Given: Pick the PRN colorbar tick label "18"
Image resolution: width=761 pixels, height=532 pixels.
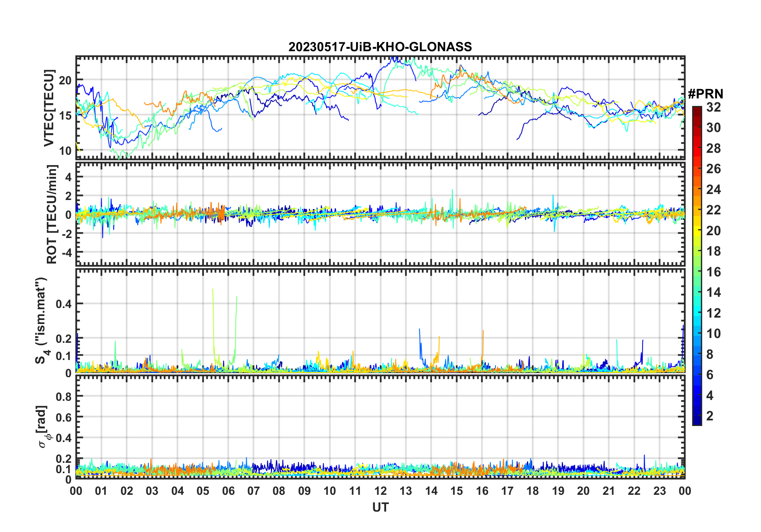Looking at the screenshot, I should click(x=713, y=251).
